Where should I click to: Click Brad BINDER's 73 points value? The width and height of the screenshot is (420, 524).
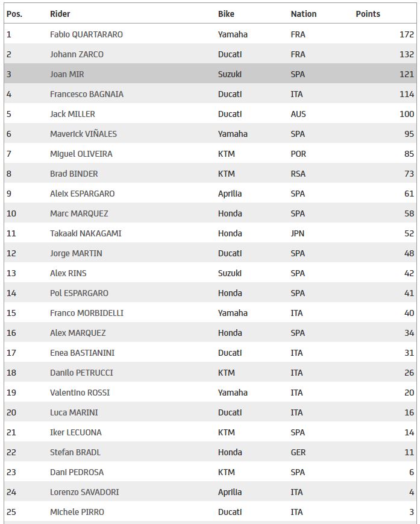tap(408, 174)
